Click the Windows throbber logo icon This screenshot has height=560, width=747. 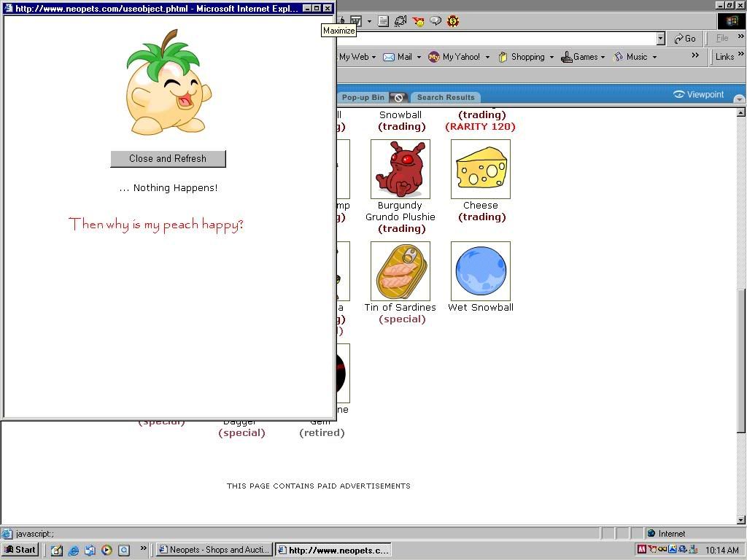pos(732,21)
